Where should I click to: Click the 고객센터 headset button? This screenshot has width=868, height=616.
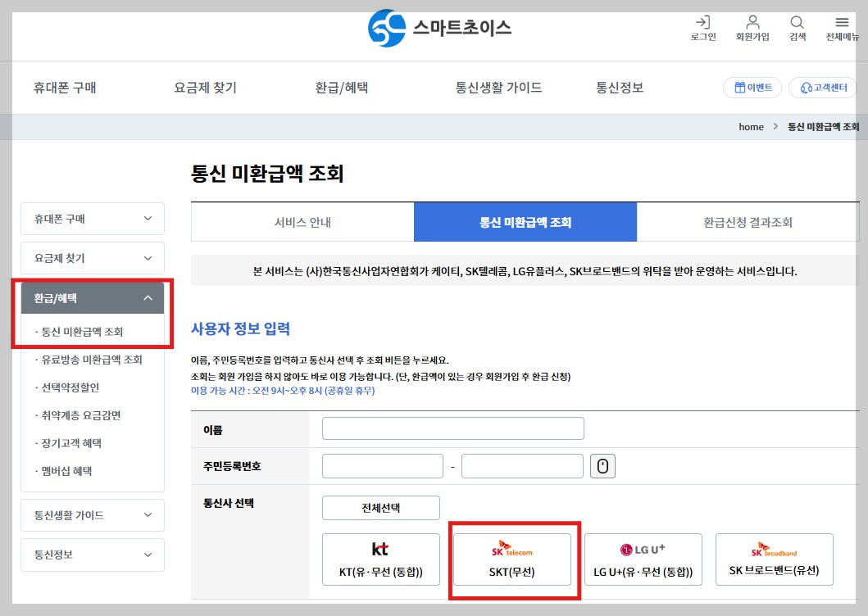pos(822,88)
